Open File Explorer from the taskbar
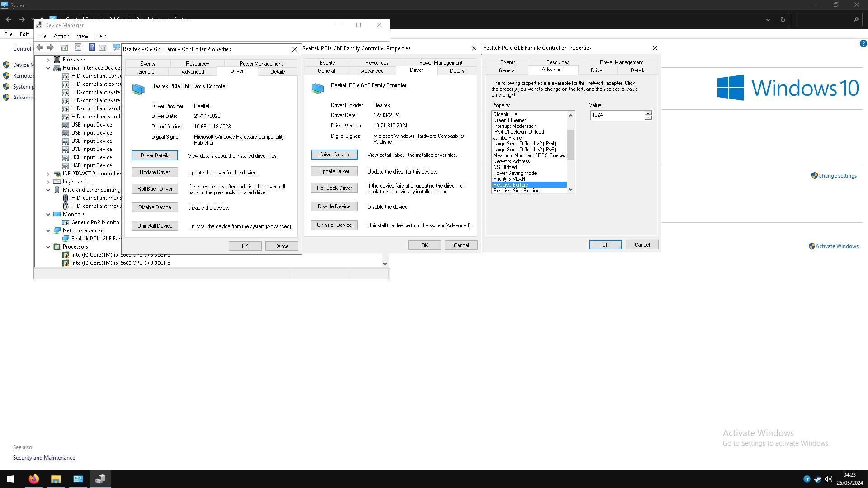This screenshot has height=488, width=868. (x=56, y=479)
